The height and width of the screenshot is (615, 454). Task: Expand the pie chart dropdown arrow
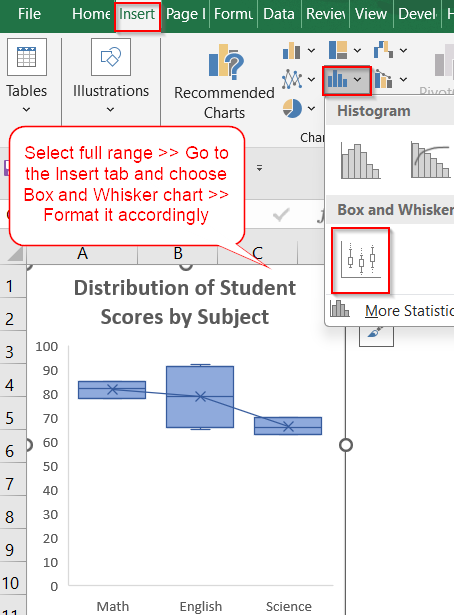click(x=311, y=108)
